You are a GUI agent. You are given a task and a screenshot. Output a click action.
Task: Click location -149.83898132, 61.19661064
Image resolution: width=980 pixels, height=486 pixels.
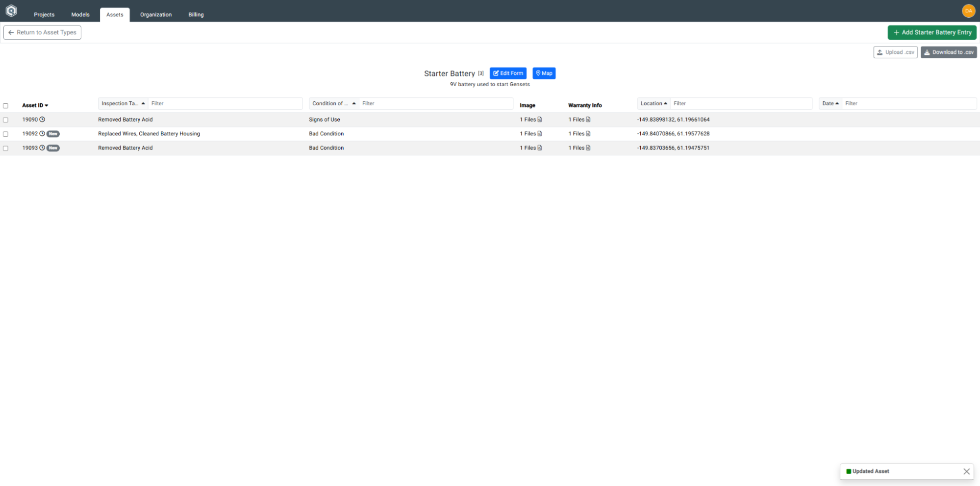pyautogui.click(x=674, y=120)
